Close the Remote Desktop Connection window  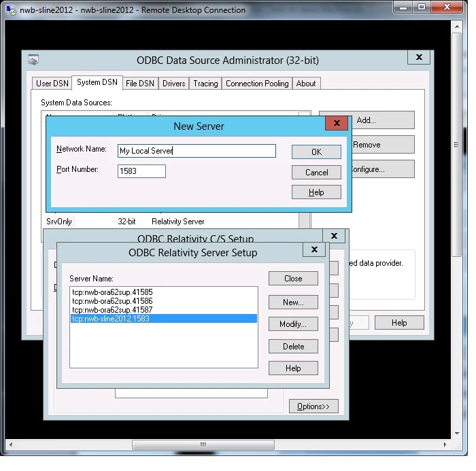point(447,7)
